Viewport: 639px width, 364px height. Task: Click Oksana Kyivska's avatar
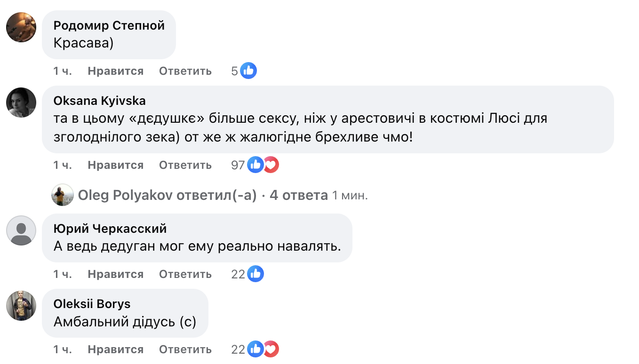click(x=21, y=103)
